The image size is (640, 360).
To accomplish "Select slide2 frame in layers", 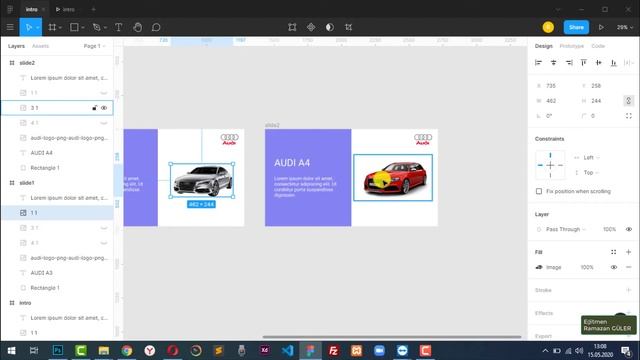I will (x=27, y=63).
